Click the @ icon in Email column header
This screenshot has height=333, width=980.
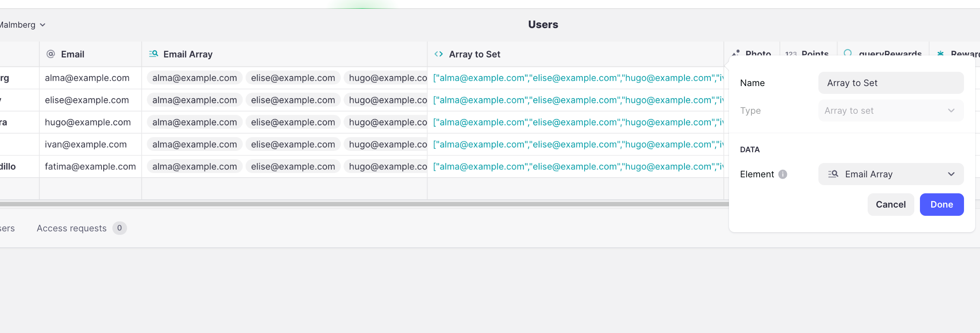point(51,54)
